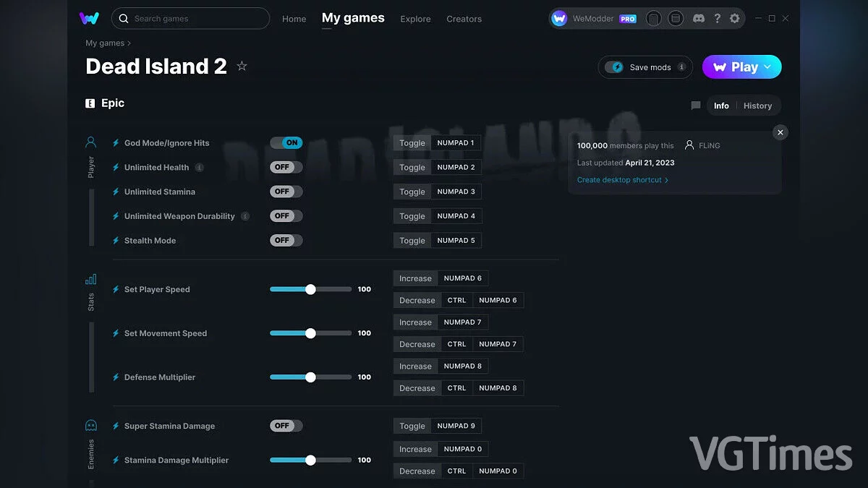This screenshot has height=488, width=868.
Task: Adjust the Defense Multiplier slider handle
Action: pyautogui.click(x=310, y=377)
